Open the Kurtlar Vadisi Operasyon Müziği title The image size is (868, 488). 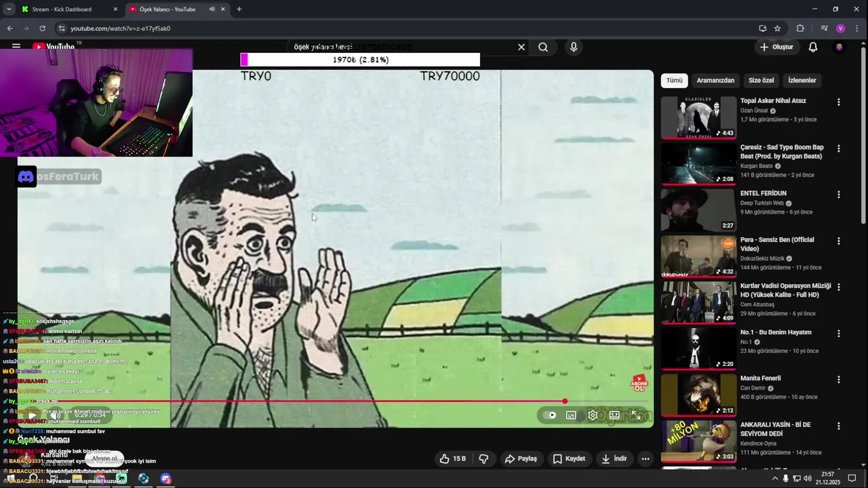tap(785, 290)
